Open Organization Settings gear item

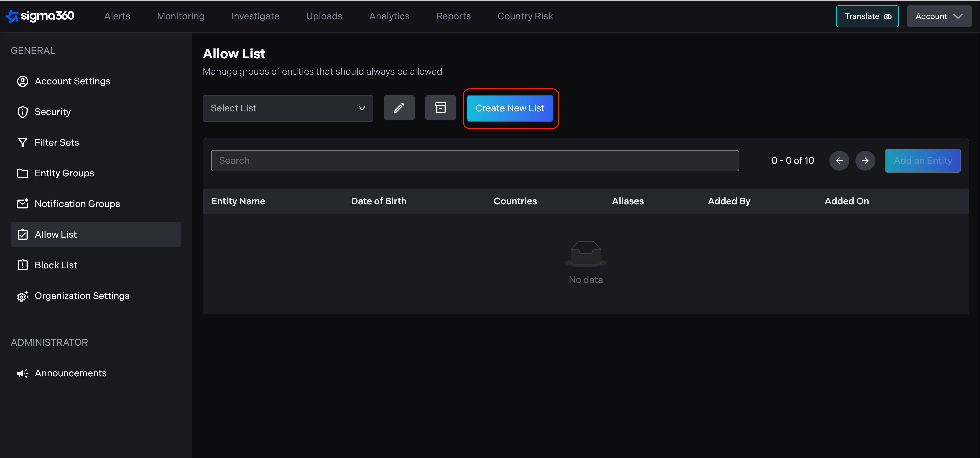pyautogui.click(x=81, y=296)
